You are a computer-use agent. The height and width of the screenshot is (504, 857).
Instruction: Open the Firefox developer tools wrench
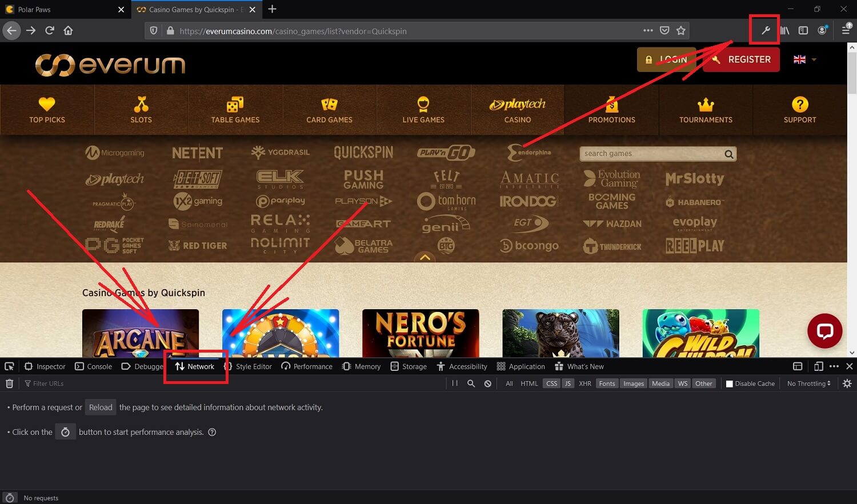pos(766,31)
